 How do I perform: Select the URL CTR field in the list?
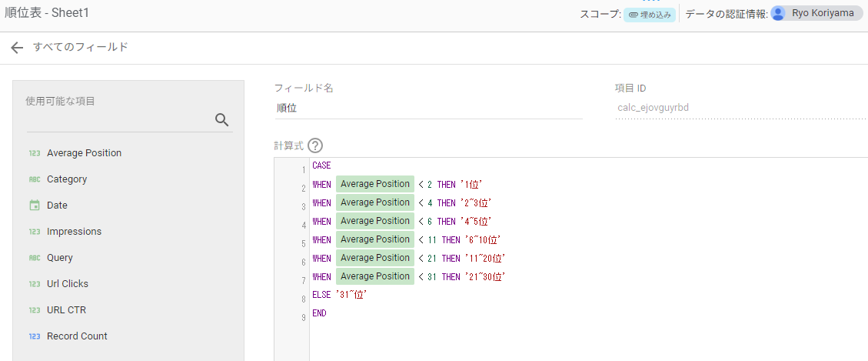click(66, 310)
